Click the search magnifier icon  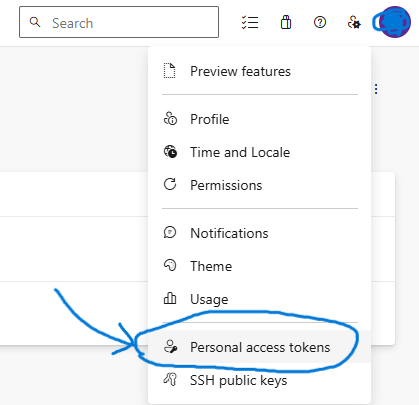click(x=34, y=22)
